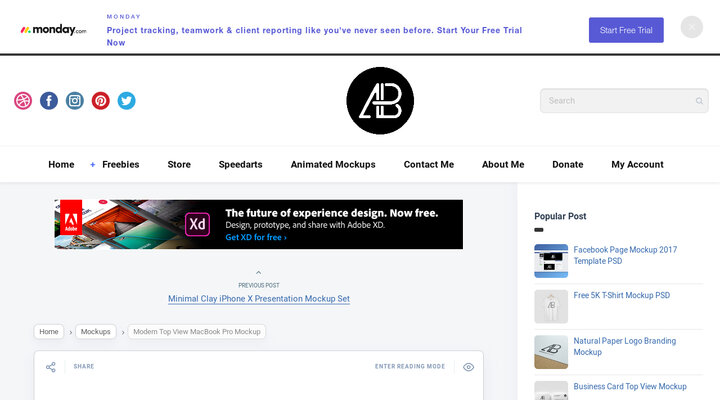
Task: Open Minimal Clay iPhone X Presentation link
Action: [x=259, y=299]
